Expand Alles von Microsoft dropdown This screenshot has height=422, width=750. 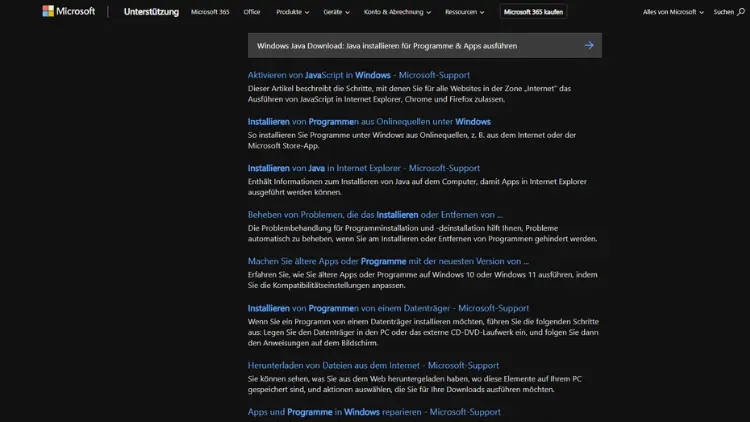(673, 12)
